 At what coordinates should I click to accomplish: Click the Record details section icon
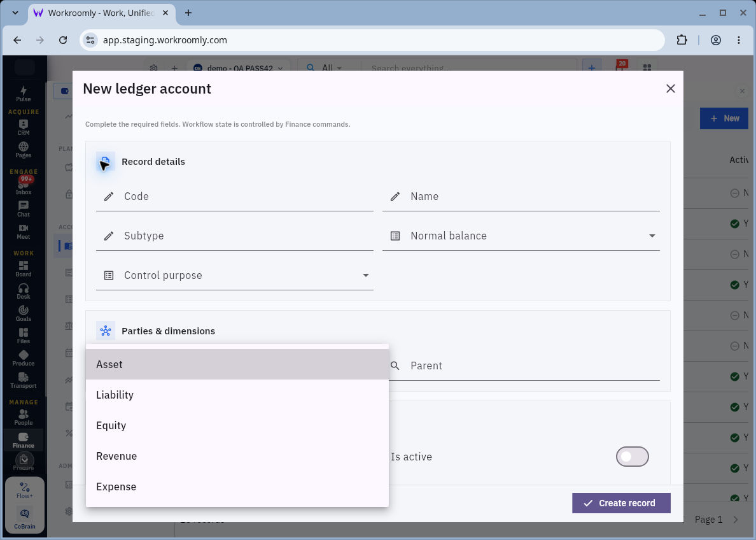(x=106, y=162)
